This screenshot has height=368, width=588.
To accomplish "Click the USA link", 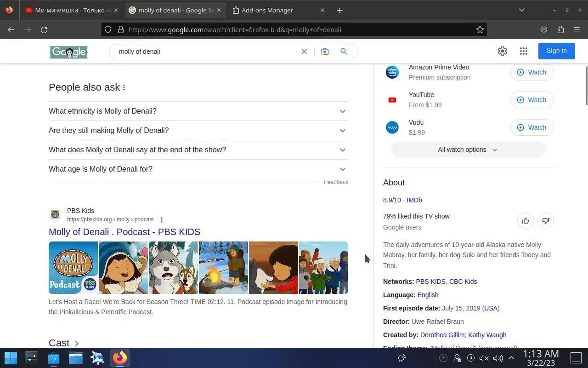I will point(491,308).
